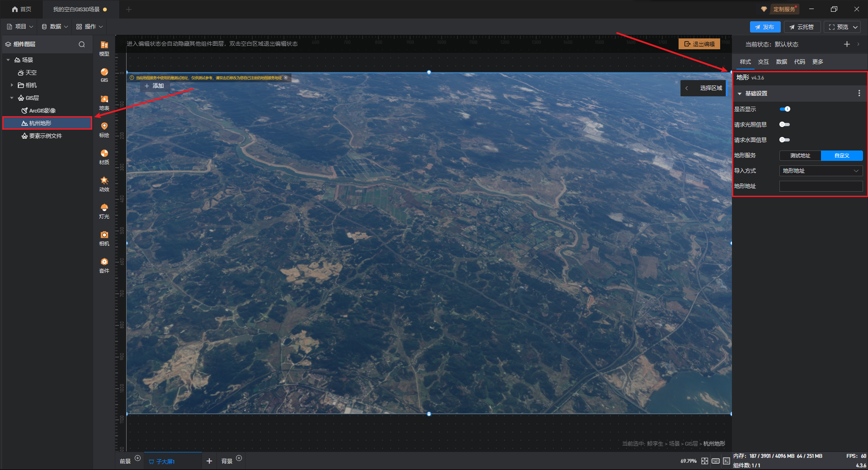Open the 模型 component category

click(104, 48)
